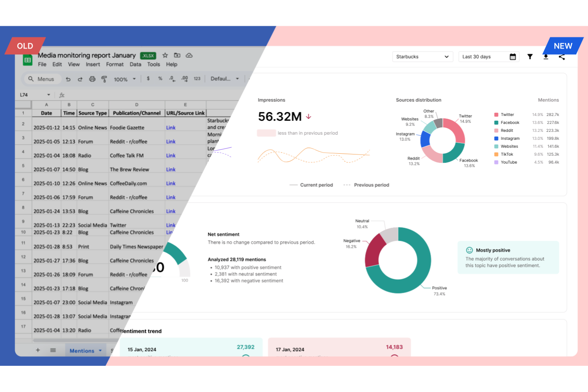Open the Link in the Coffee Talk FM row
Screen dimensions: 588x392
coord(171,155)
